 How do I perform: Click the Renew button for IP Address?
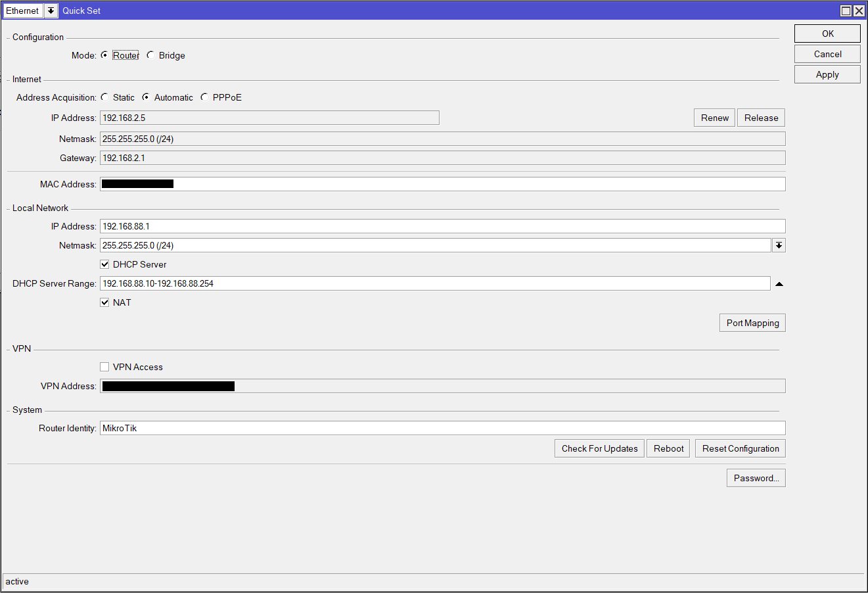tap(714, 117)
